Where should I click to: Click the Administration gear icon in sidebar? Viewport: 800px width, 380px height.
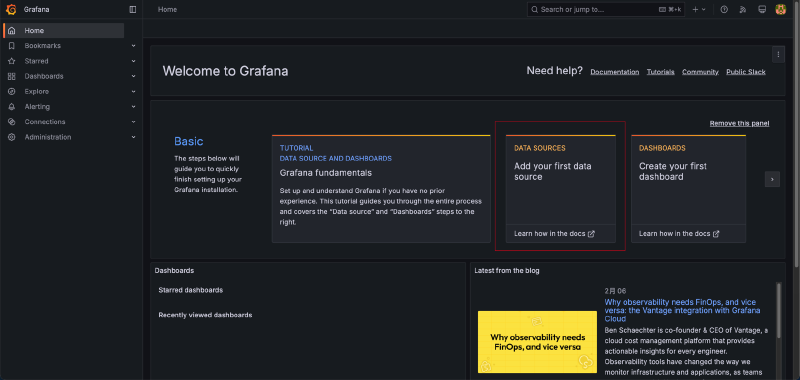(x=12, y=137)
